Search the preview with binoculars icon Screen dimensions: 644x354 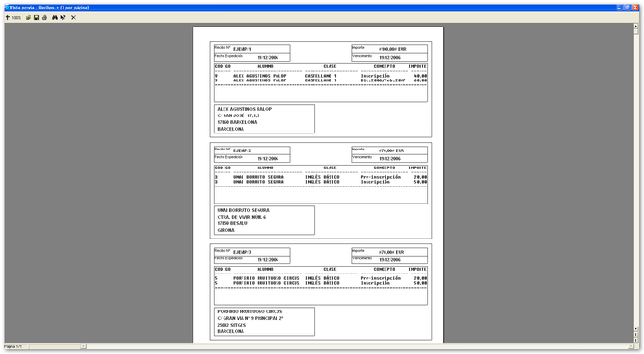click(55, 18)
